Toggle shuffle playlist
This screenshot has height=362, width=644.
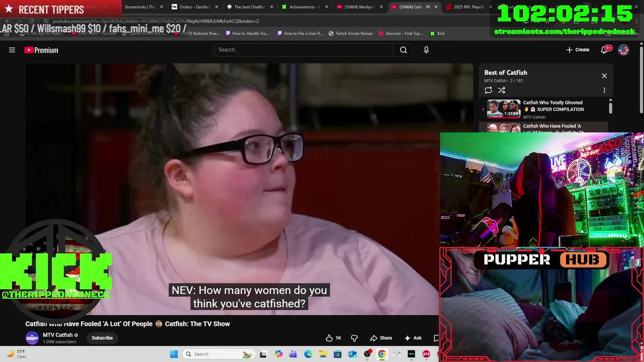(x=502, y=90)
